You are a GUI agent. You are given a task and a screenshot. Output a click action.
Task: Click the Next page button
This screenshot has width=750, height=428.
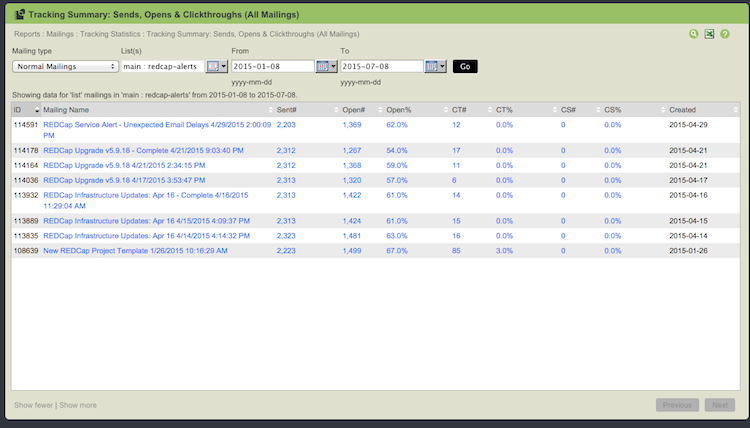[x=720, y=405]
